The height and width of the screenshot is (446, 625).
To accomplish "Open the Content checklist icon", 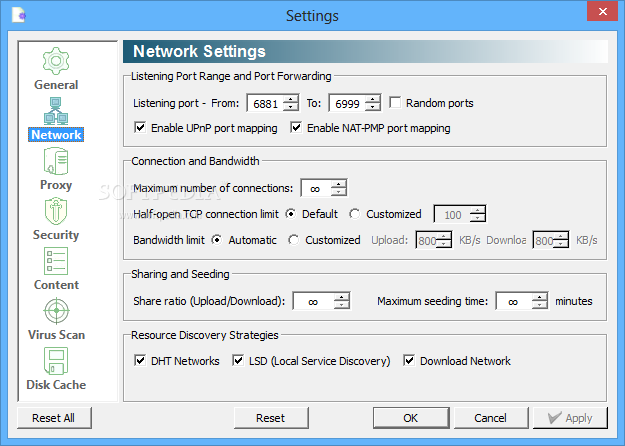I will pos(56,261).
